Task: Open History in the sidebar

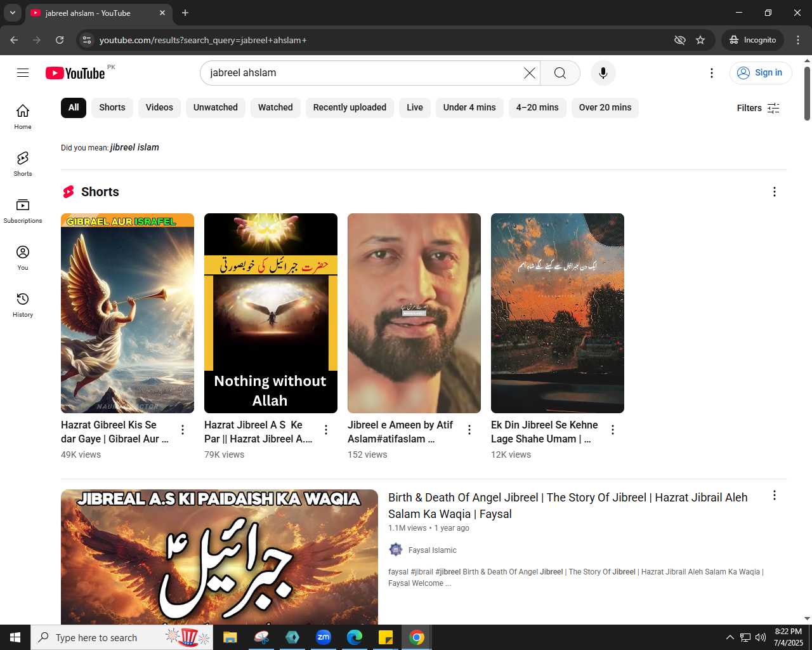Action: 23,305
